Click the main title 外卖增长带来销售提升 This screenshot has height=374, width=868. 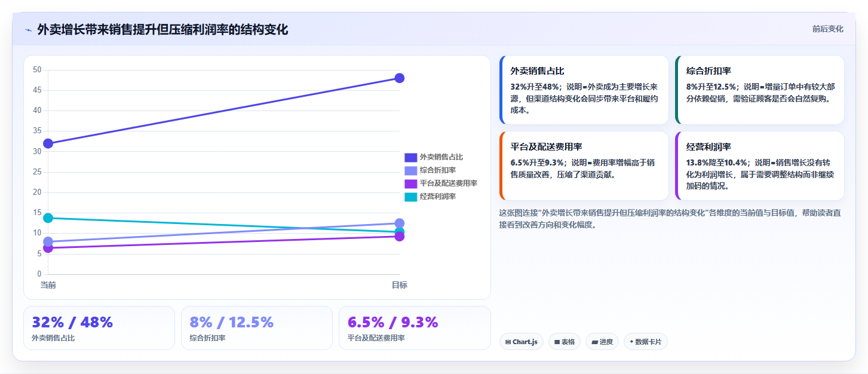coord(162,29)
